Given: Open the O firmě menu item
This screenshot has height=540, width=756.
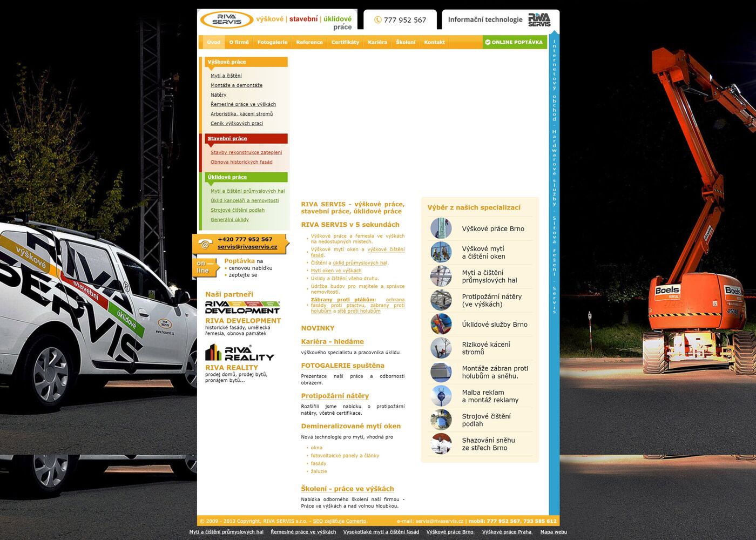Looking at the screenshot, I should click(239, 42).
